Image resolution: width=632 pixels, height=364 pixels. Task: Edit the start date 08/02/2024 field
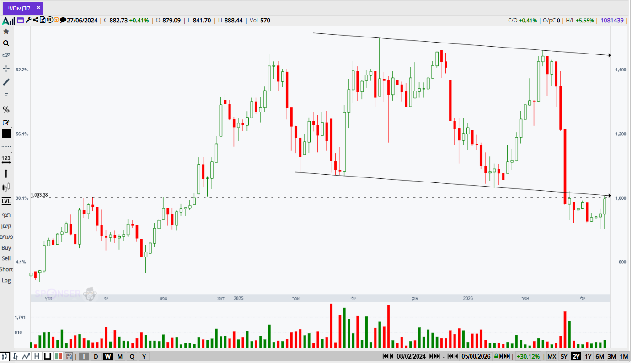(411, 356)
